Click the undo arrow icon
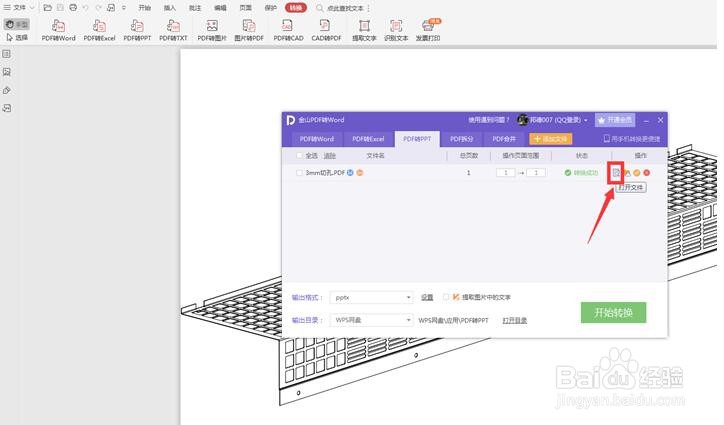Viewport: 724px width, 425px height. click(86, 8)
